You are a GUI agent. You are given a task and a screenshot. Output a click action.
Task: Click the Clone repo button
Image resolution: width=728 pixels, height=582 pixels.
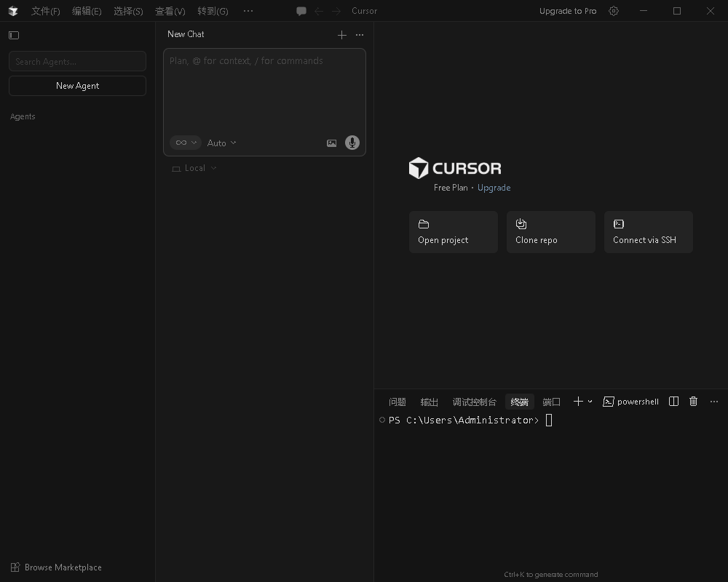(x=550, y=232)
